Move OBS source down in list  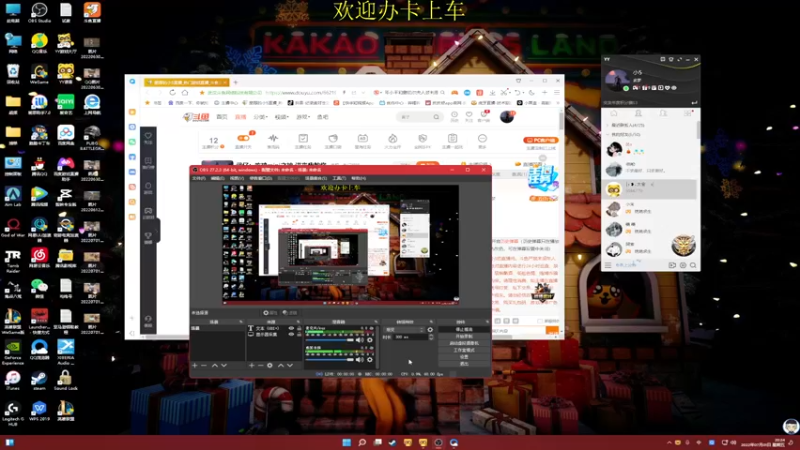click(x=290, y=365)
